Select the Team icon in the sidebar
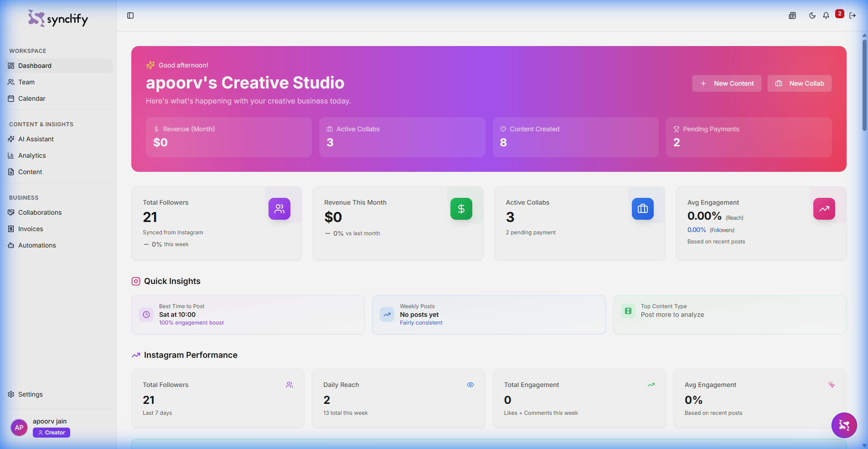The image size is (868, 449). (10, 82)
